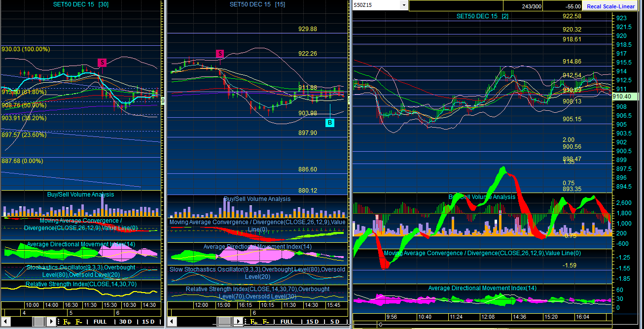Click the S50Z15 symbol input field

(x=377, y=5)
